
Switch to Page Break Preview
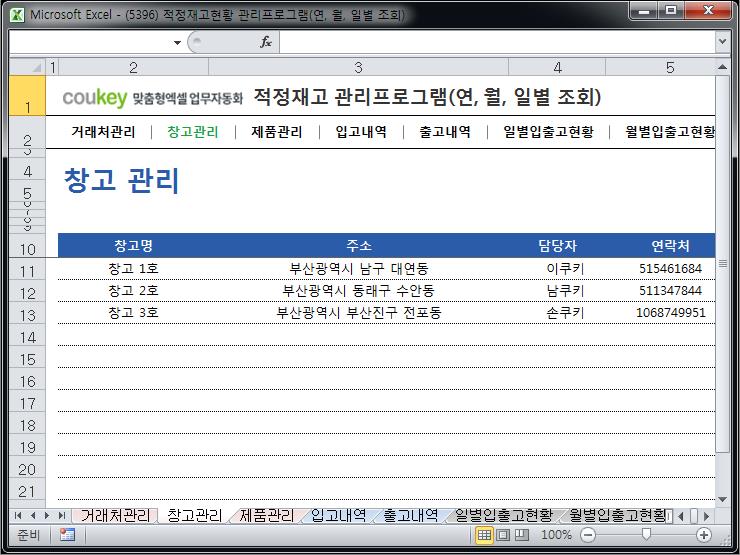point(521,535)
